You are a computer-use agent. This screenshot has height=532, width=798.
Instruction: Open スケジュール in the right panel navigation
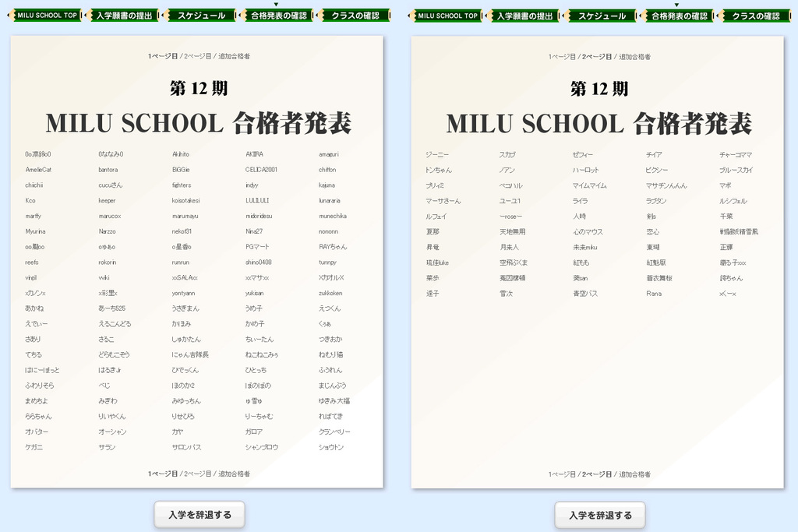tap(602, 16)
